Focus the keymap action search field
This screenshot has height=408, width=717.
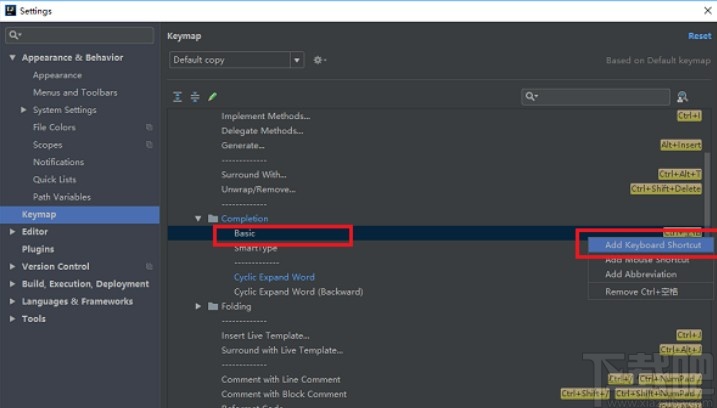pos(595,97)
